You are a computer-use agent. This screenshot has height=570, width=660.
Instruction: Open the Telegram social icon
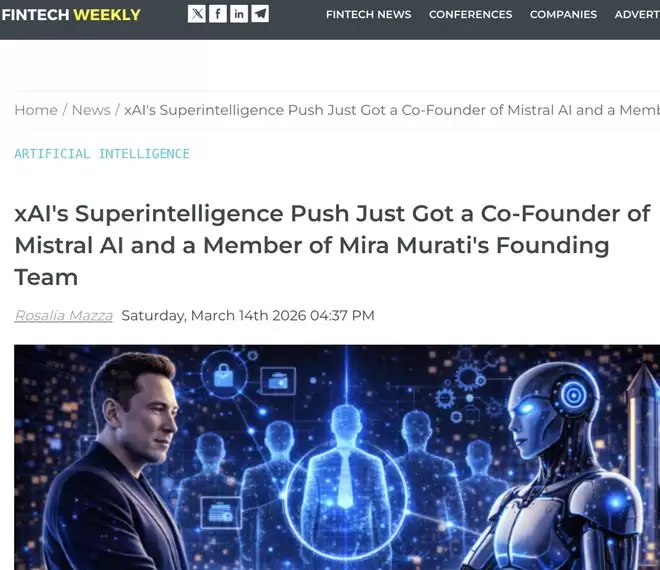click(x=260, y=14)
